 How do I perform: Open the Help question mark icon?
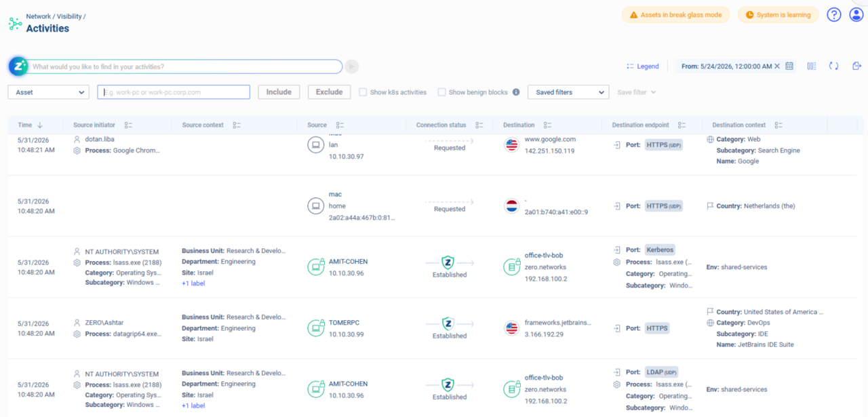pos(834,14)
